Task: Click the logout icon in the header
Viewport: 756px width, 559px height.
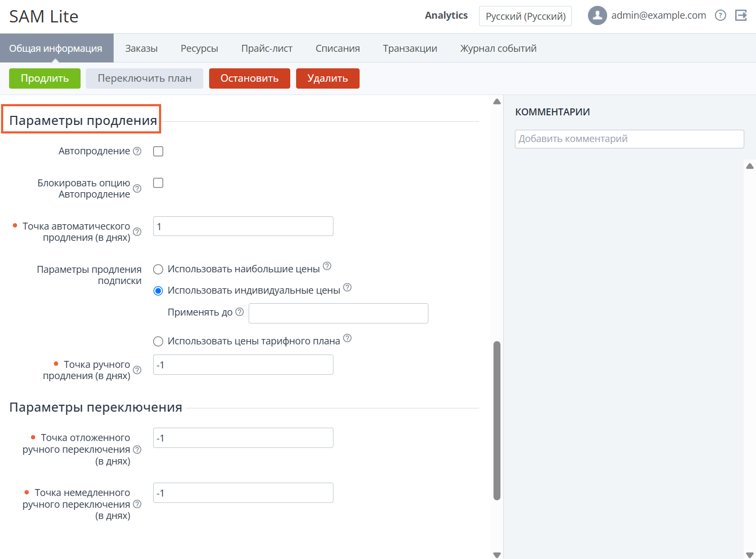Action: tap(741, 15)
